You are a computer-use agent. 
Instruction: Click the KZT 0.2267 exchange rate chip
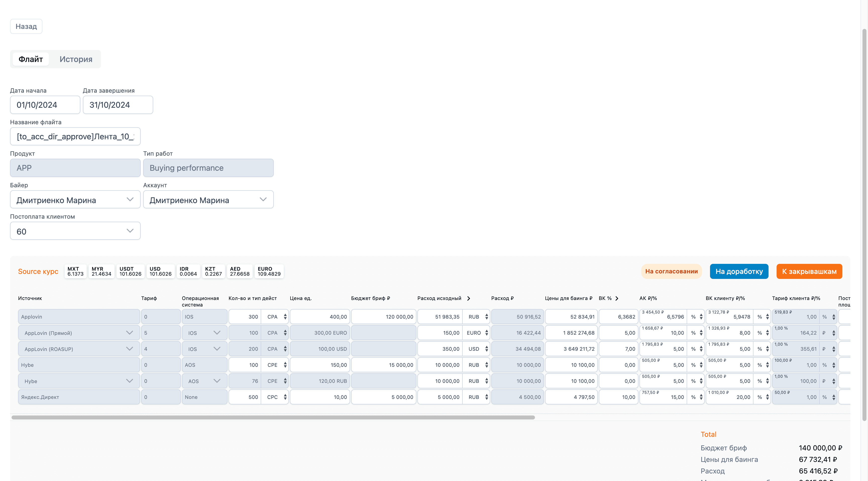click(x=213, y=271)
